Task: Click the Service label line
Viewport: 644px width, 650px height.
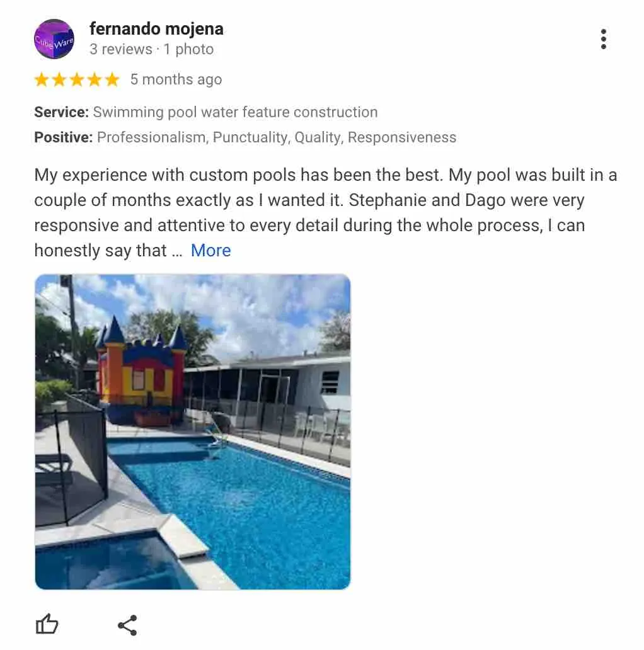Action: click(205, 112)
